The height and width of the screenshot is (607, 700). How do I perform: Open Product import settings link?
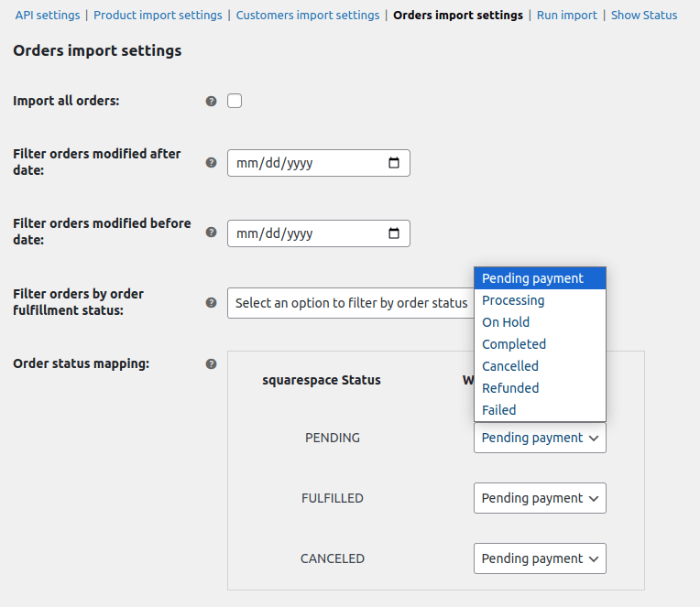pyautogui.click(x=158, y=15)
